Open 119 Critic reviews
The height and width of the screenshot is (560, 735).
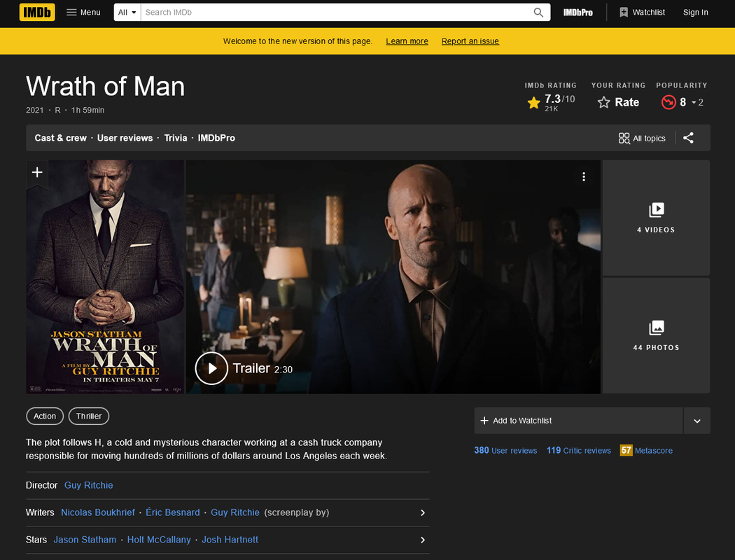[578, 450]
